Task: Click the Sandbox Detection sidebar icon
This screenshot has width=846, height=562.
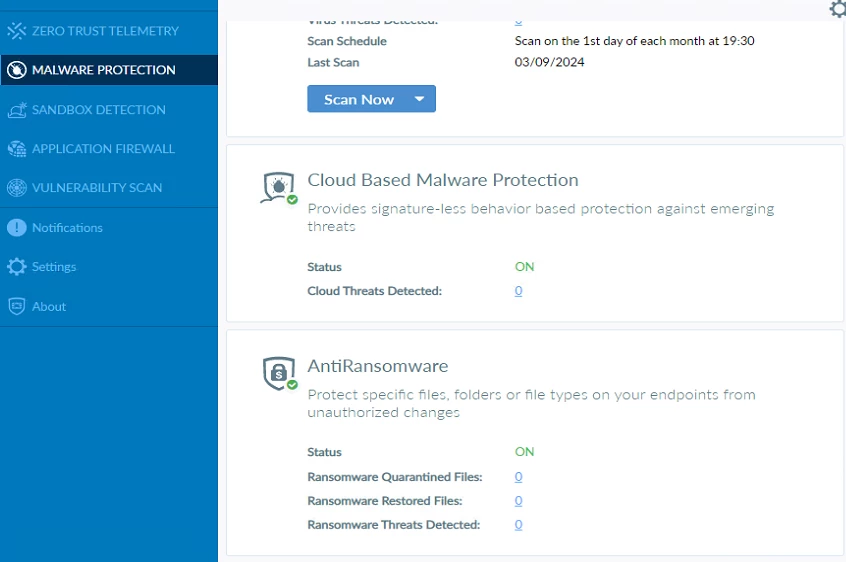Action: point(17,109)
